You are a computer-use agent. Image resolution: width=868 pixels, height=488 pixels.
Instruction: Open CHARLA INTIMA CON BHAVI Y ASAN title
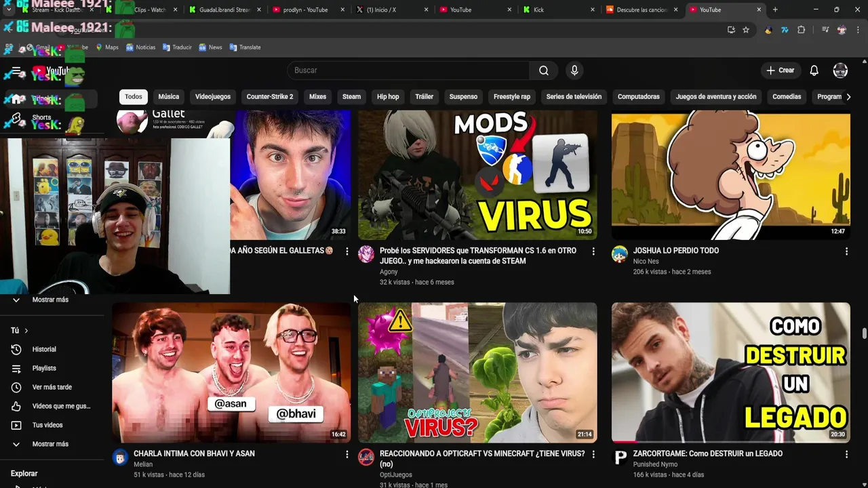[x=194, y=453]
